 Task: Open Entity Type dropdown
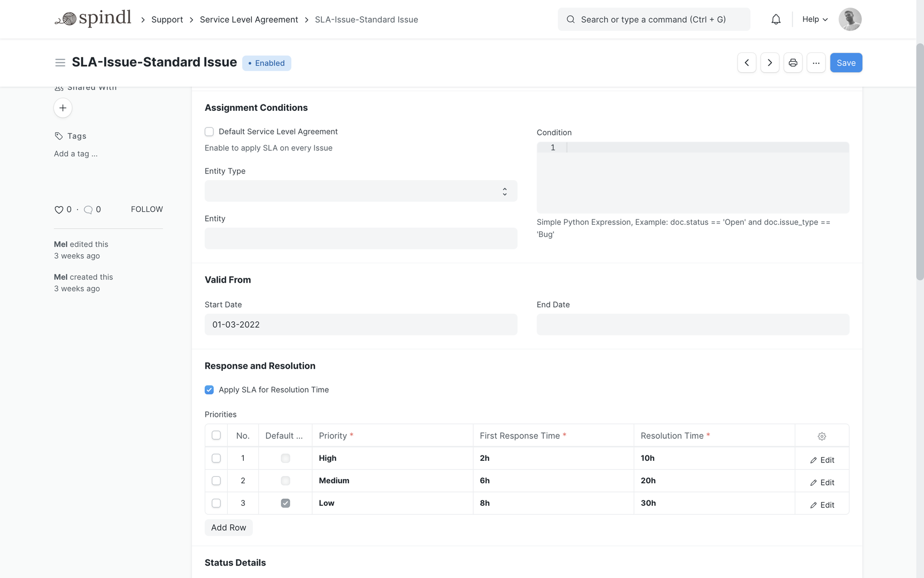(361, 191)
